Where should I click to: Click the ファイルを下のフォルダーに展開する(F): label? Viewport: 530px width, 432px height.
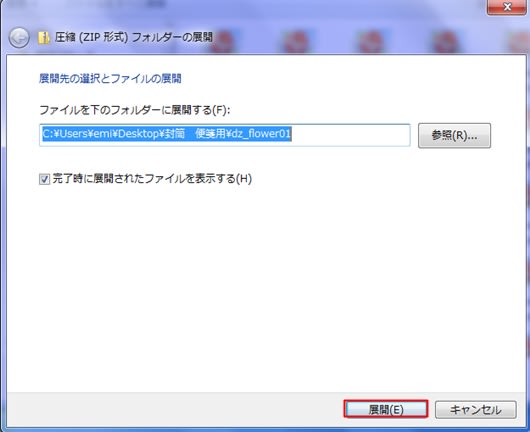135,110
